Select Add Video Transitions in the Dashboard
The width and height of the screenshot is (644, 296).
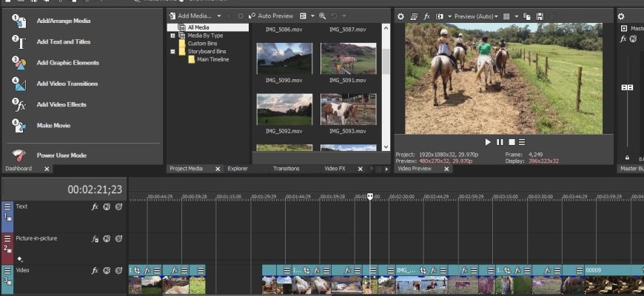(x=67, y=84)
